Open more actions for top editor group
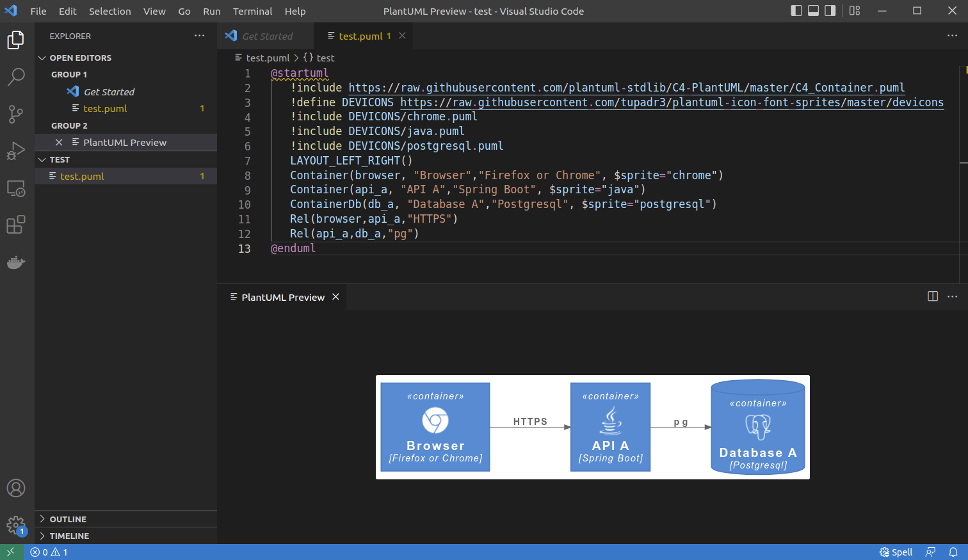This screenshot has height=560, width=968. point(953,35)
